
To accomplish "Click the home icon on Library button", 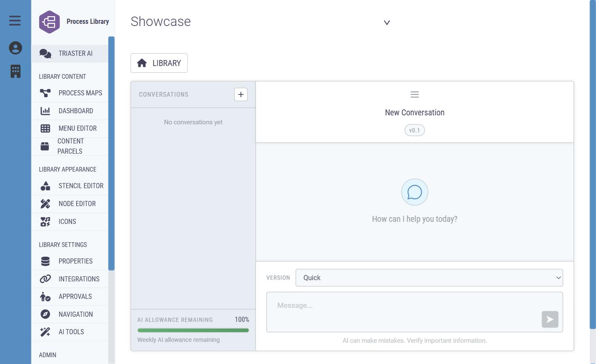I will pyautogui.click(x=142, y=63).
